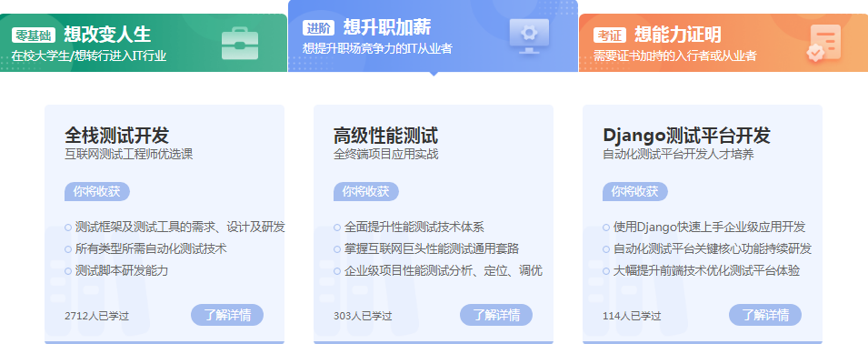Screen dimensions: 868x344
Task: Click subtitle 互联网测试工程师优选课
Action: pyautogui.click(x=128, y=154)
